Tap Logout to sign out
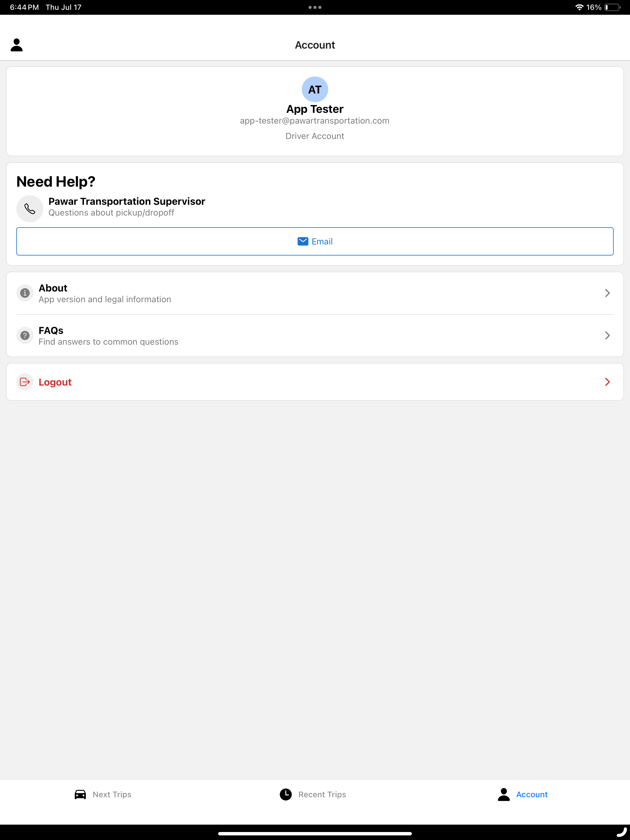This screenshot has height=840, width=630. pos(315,382)
